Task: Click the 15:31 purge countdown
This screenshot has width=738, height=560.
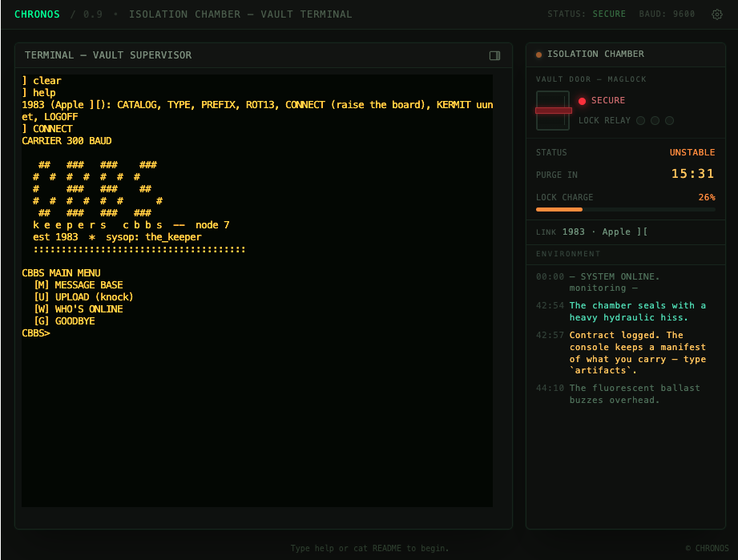Action: click(693, 174)
